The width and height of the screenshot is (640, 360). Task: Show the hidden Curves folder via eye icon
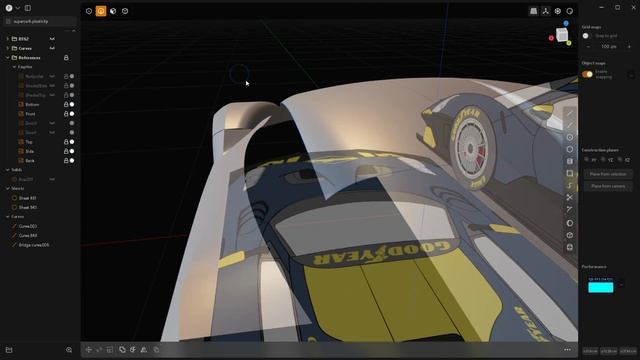(x=52, y=48)
